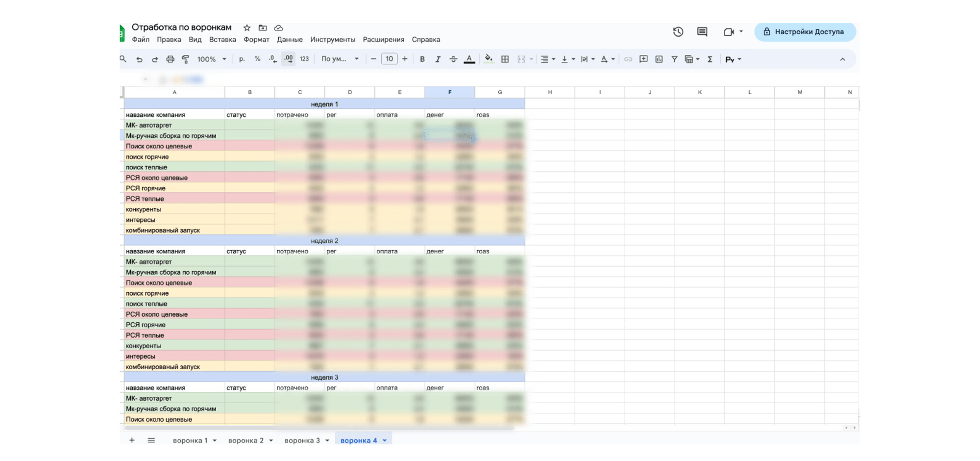Switch to воронка 2 sheet tab
The height and width of the screenshot is (461, 980).
coord(245,441)
